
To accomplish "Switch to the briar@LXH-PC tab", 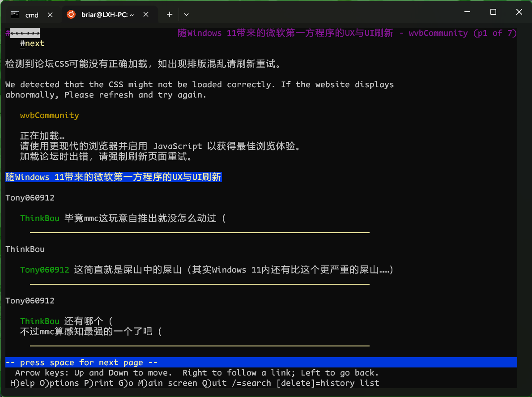I will point(107,15).
